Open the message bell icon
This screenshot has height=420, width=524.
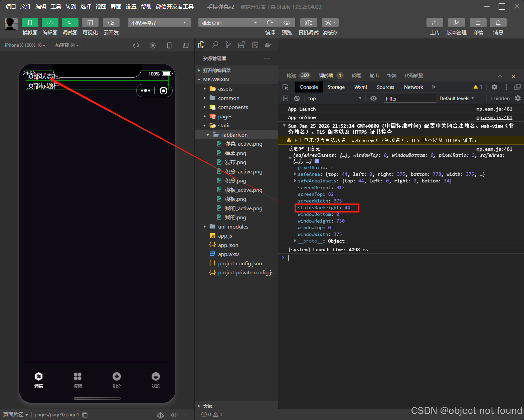498,23
